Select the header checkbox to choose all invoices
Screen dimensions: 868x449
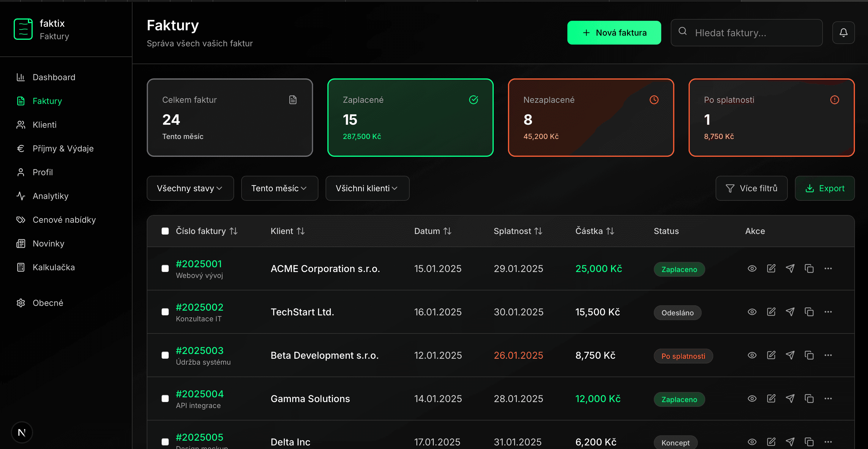[x=165, y=231]
